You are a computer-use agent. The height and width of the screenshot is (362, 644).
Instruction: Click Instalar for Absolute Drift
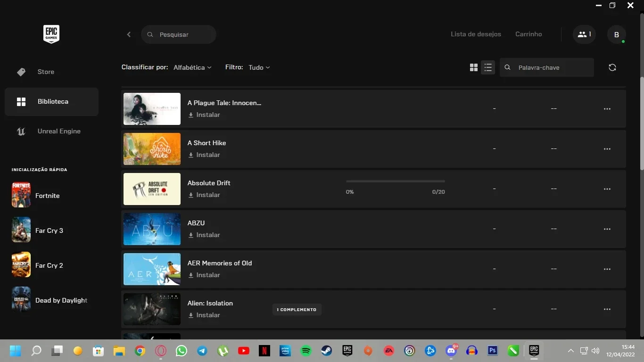point(204,195)
